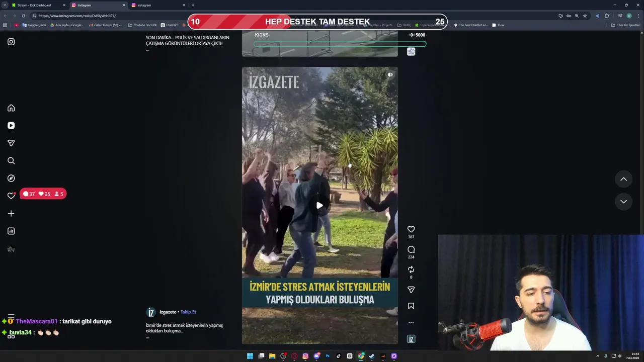The image size is (644, 362).
Task: Go back in browser history
Action: [x=5, y=16]
